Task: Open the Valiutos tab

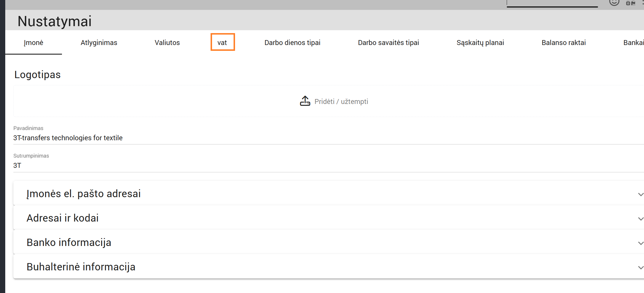Action: [x=167, y=43]
